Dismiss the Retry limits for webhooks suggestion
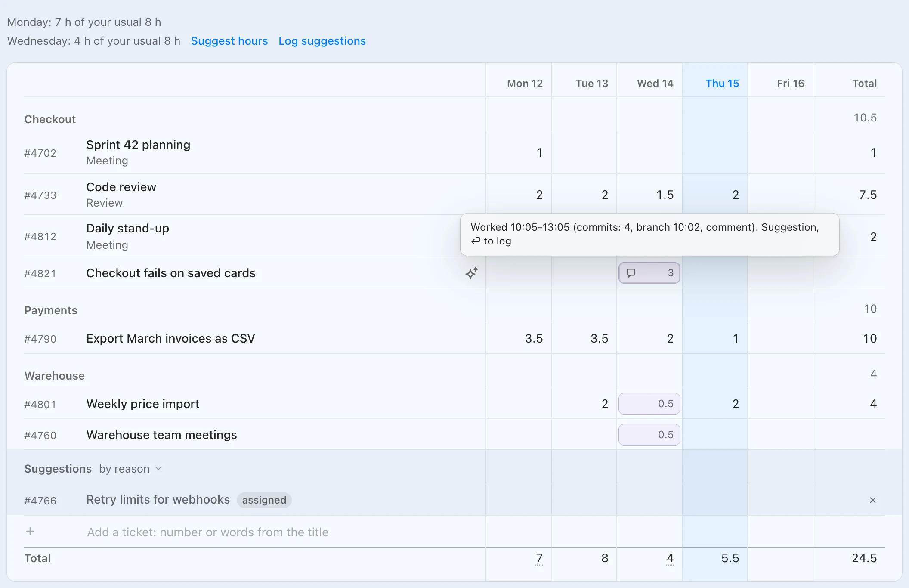This screenshot has width=909, height=588. [873, 500]
